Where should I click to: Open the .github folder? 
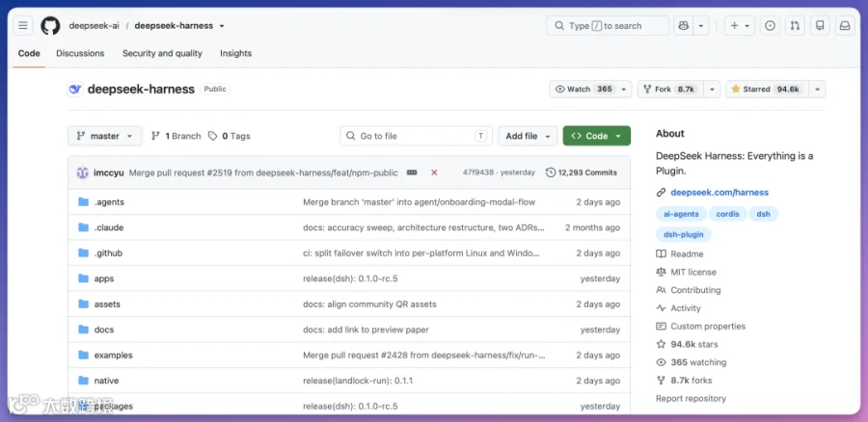pyautogui.click(x=108, y=253)
